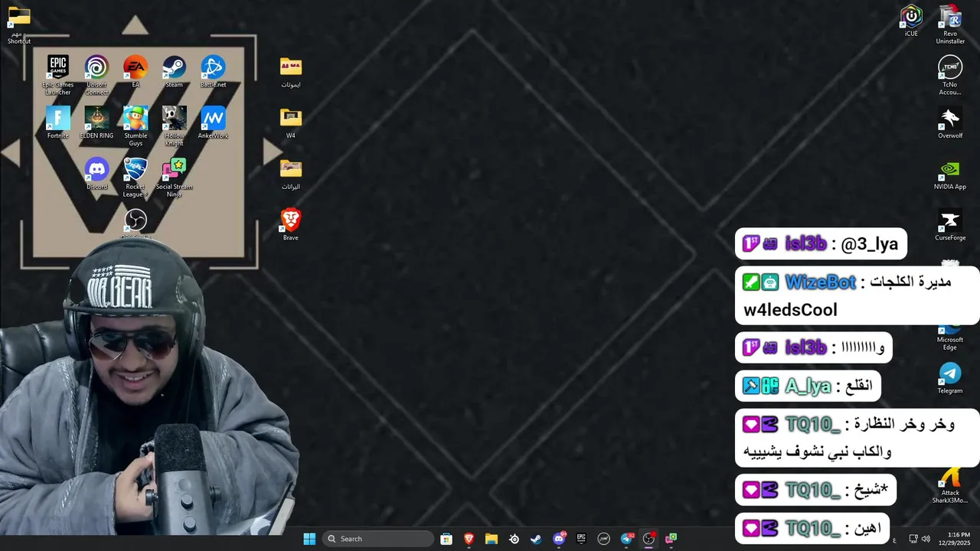Open the Telegram desktop shortcut

pyautogui.click(x=950, y=377)
